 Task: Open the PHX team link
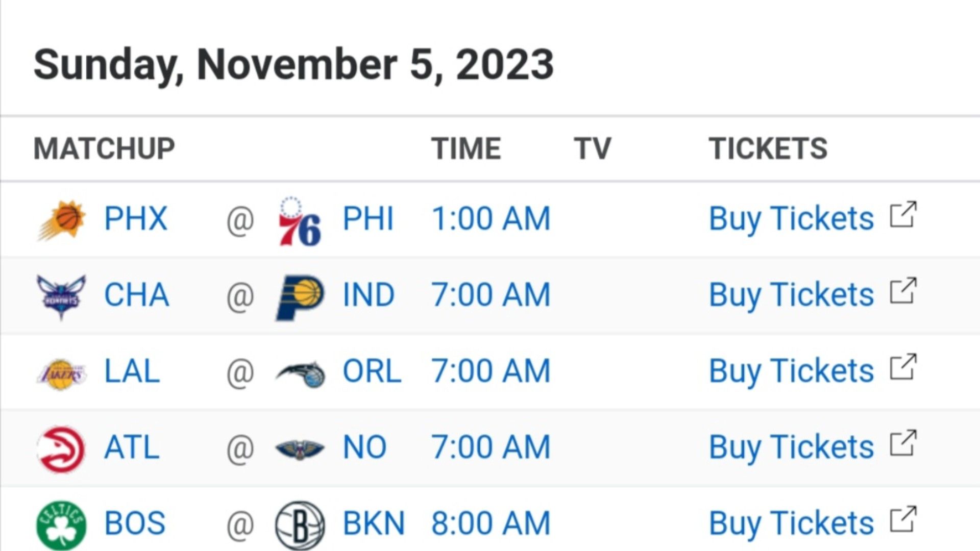click(x=136, y=219)
